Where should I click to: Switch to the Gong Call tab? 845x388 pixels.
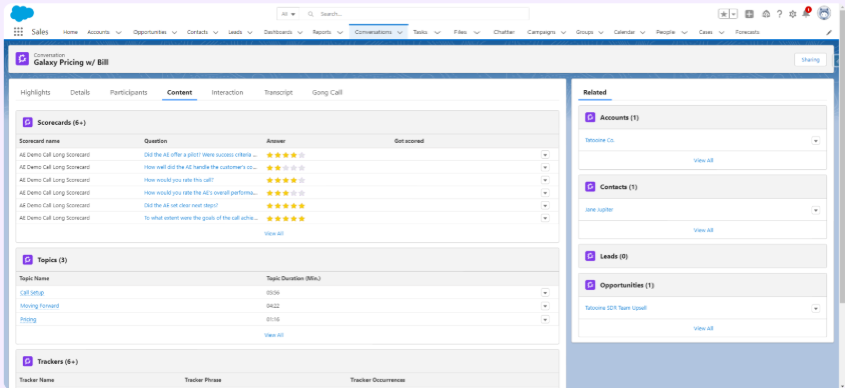327,93
